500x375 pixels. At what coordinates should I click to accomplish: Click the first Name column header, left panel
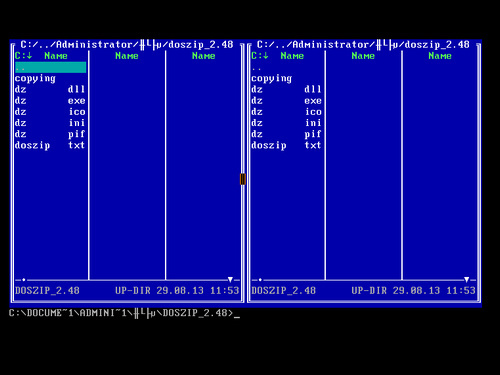[56, 56]
